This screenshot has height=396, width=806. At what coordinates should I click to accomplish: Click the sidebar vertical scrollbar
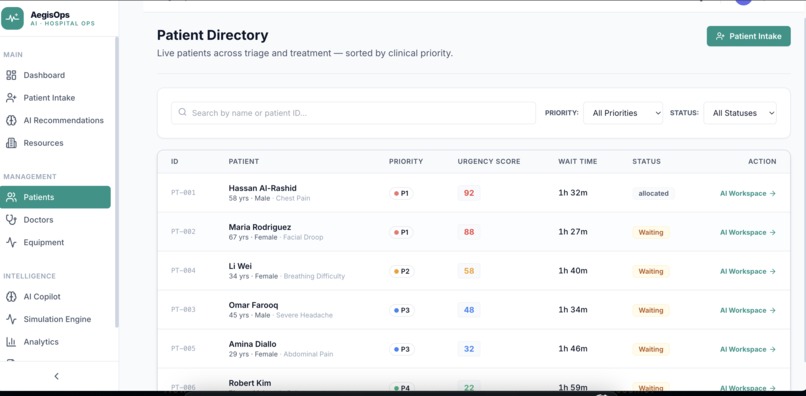point(117,182)
